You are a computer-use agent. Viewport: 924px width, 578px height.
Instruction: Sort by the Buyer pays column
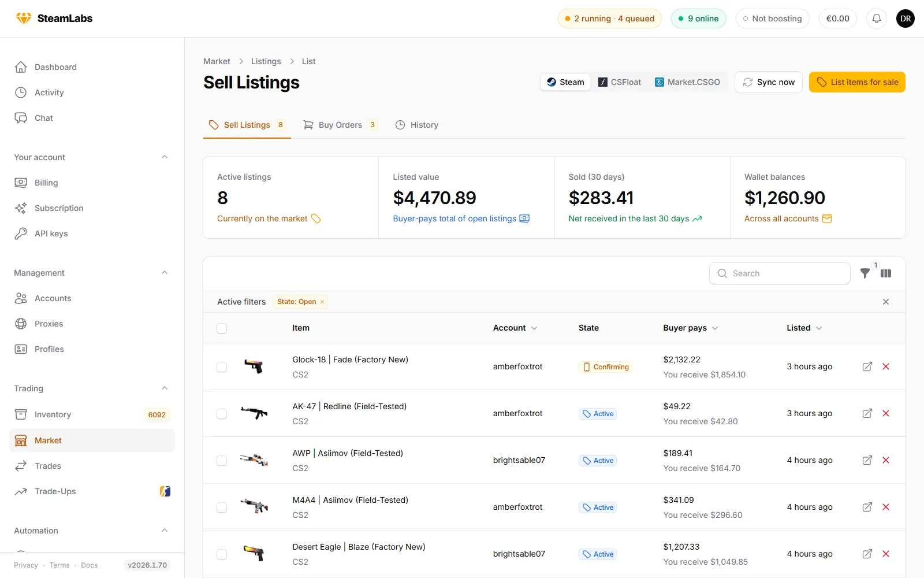coord(691,328)
